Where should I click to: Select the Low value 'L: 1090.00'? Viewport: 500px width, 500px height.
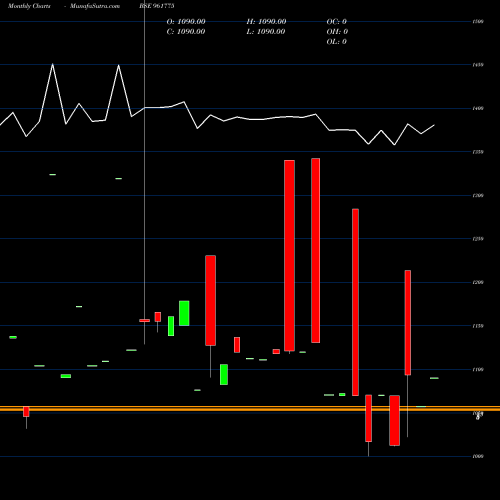[266, 32]
